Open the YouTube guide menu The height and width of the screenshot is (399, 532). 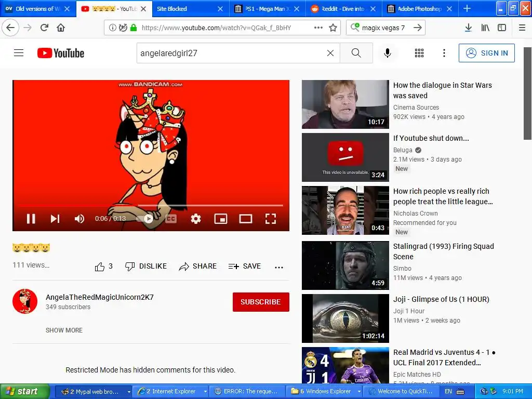pos(19,53)
